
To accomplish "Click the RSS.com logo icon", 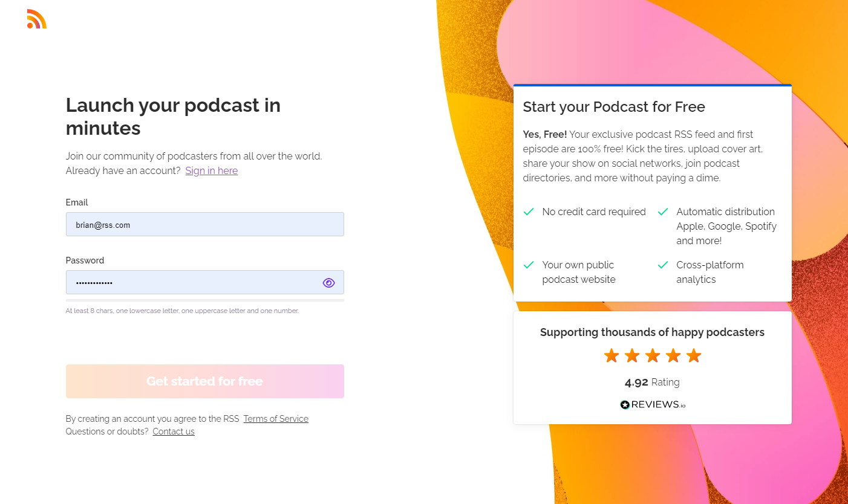I will pyautogui.click(x=36, y=19).
